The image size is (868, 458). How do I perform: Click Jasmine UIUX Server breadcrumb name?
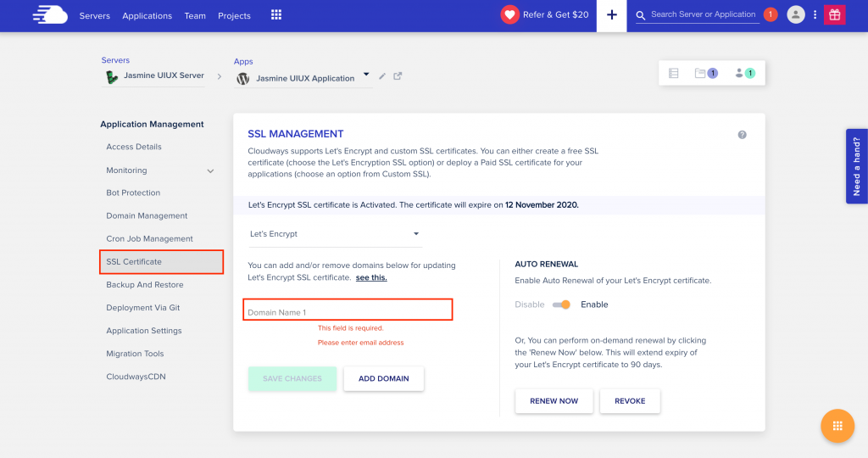click(x=164, y=75)
